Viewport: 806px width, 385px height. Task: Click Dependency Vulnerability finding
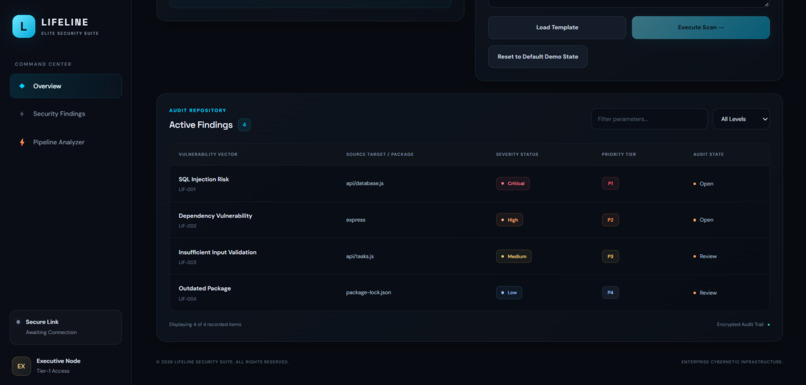215,216
